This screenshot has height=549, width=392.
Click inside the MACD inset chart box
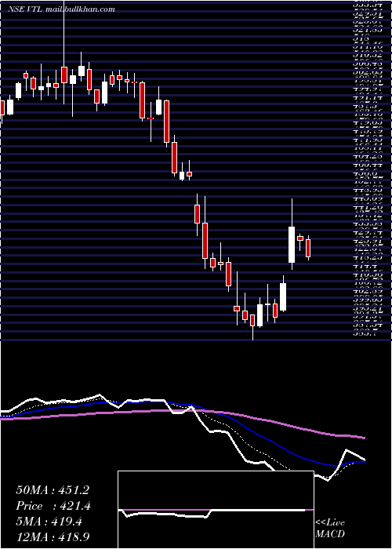216,510
